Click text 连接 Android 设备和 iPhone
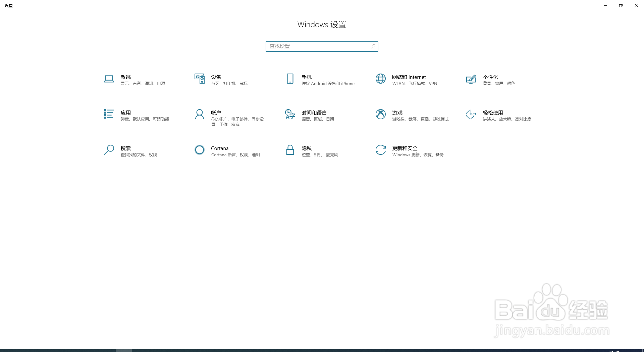This screenshot has width=644, height=352. pyautogui.click(x=328, y=84)
